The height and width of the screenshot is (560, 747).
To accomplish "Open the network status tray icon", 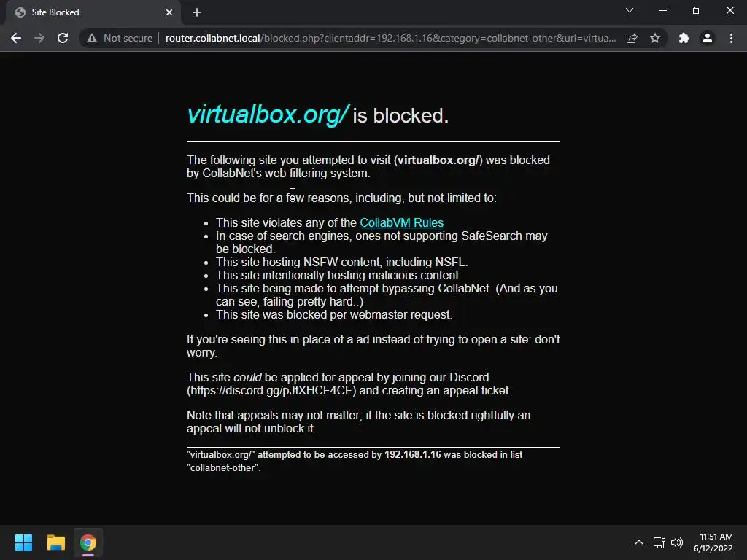I will click(659, 542).
